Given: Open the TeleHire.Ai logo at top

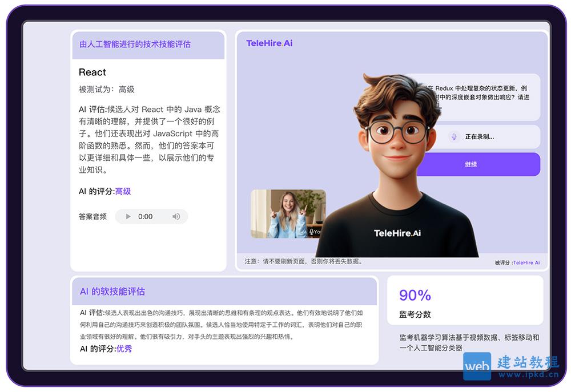Looking at the screenshot, I should click(269, 43).
